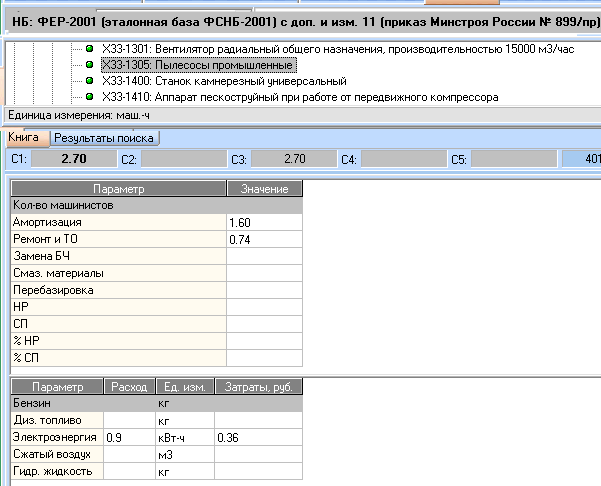Select tree item Х33-1400 Станок камнерезный универсальный
The height and width of the screenshot is (486, 601).
point(224,81)
